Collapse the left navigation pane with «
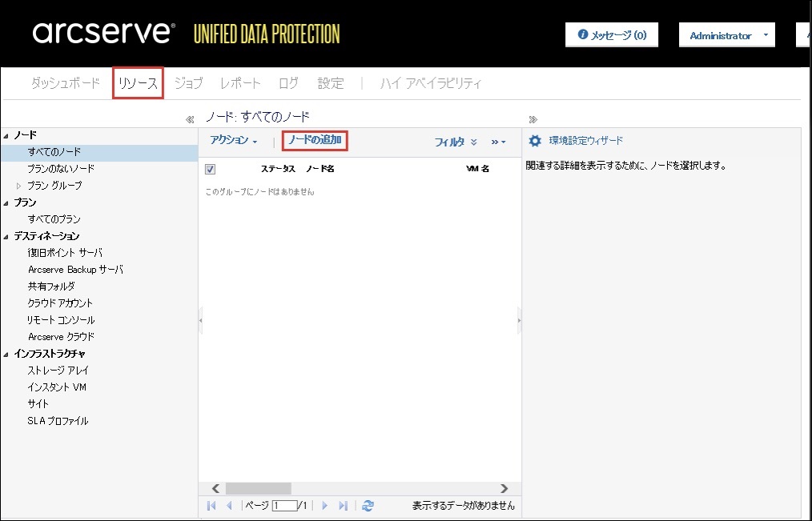Viewport: 812px width, 521px height. (190, 119)
